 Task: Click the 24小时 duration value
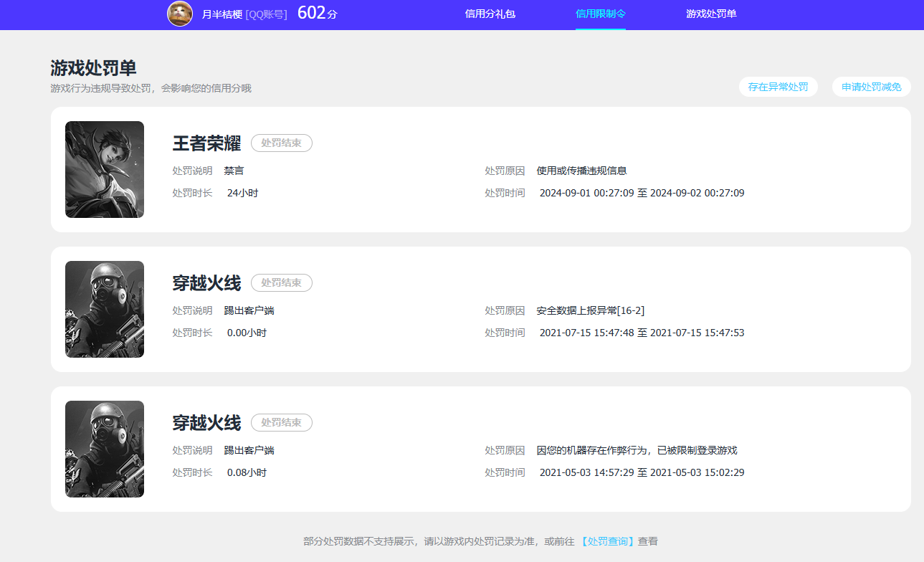tap(242, 193)
